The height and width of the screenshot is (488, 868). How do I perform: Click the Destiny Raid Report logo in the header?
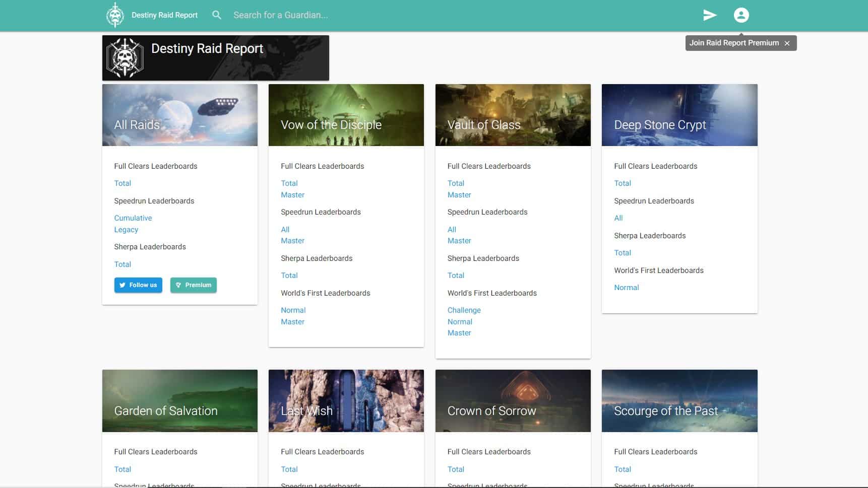coord(115,15)
